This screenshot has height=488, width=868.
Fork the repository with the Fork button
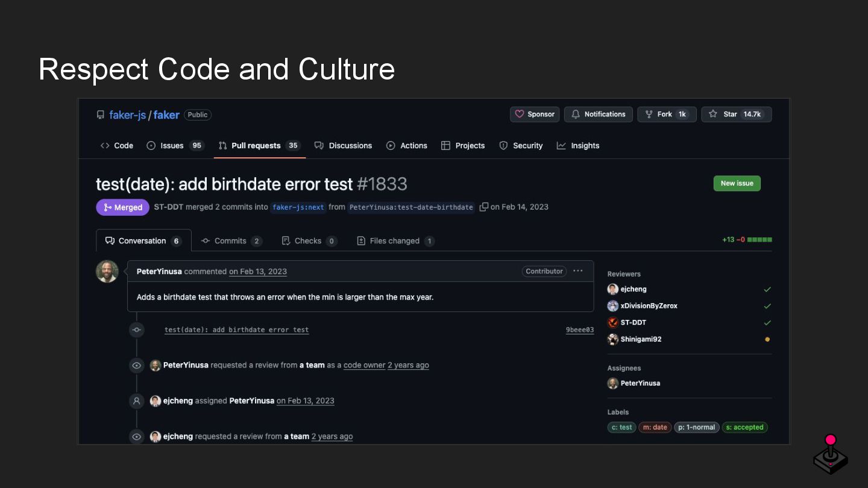[667, 114]
